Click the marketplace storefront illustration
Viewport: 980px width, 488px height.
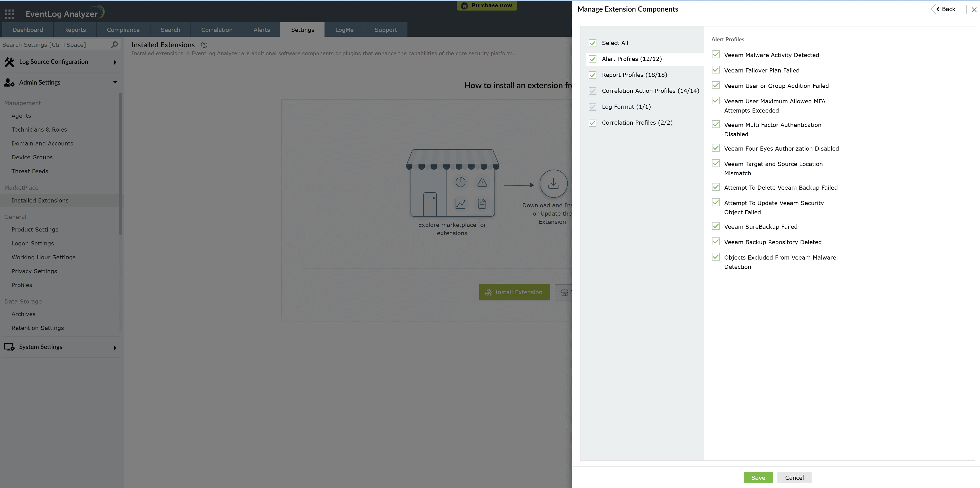452,183
